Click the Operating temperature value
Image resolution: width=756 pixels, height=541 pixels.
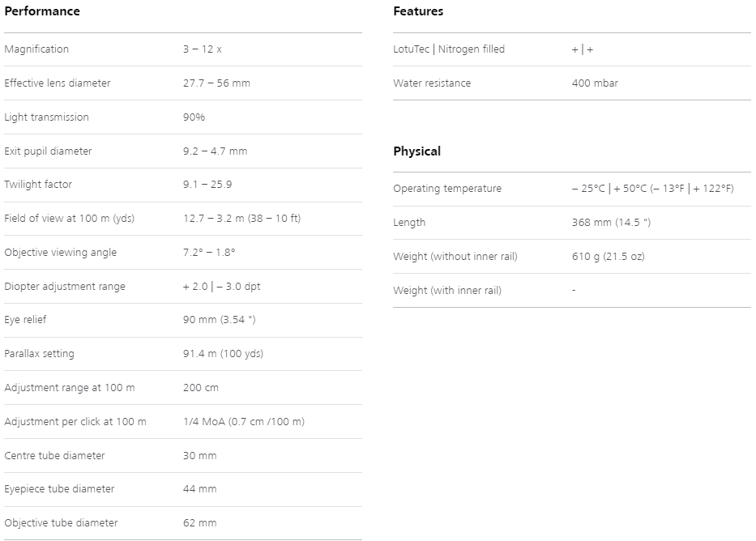653,189
